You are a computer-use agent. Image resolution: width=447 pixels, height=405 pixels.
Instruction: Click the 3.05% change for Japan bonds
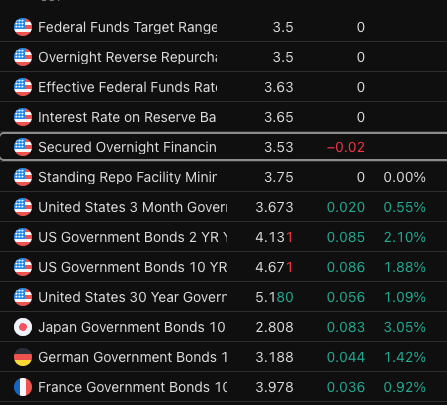pos(405,327)
